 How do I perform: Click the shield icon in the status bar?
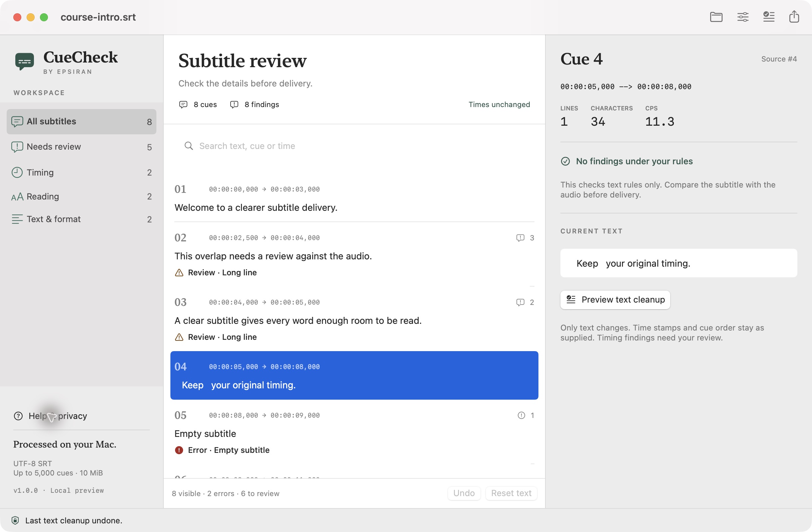click(x=15, y=520)
